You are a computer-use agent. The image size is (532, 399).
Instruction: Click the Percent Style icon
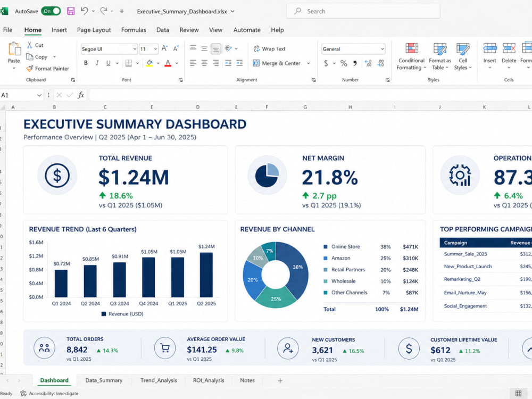tap(344, 63)
